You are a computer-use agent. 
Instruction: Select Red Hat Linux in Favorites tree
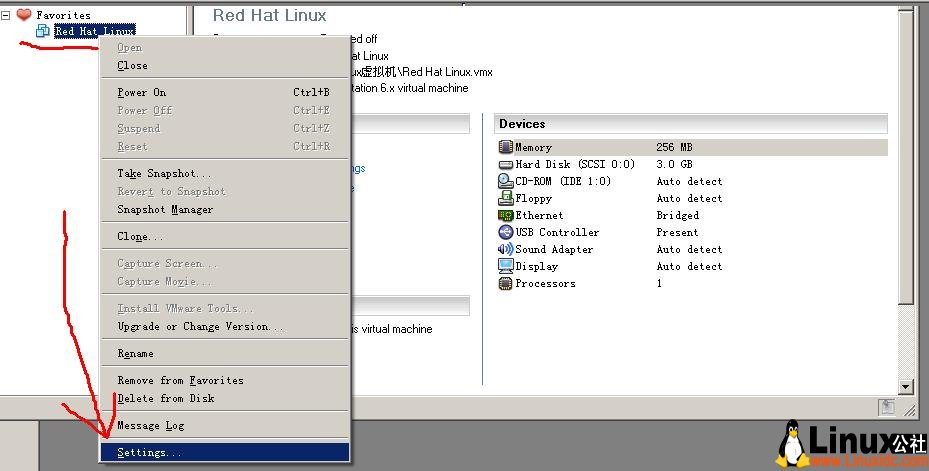pos(95,31)
